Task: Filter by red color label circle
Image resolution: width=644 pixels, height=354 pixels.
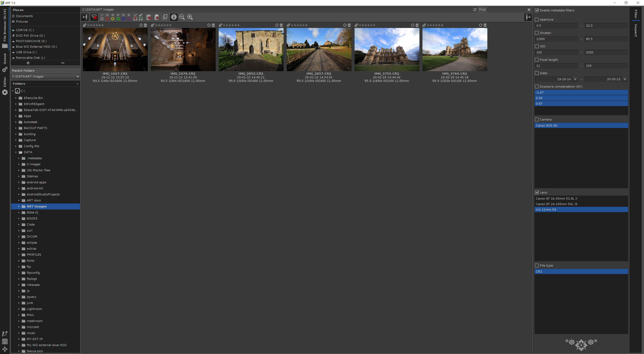Action: pyautogui.click(x=107, y=19)
